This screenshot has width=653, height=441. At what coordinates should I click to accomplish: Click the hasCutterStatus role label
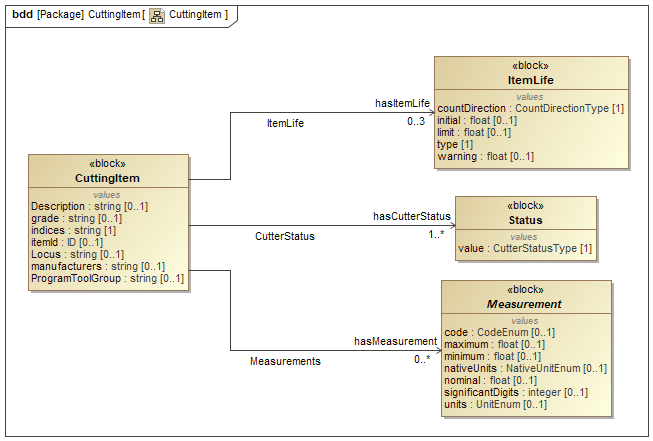(412, 215)
